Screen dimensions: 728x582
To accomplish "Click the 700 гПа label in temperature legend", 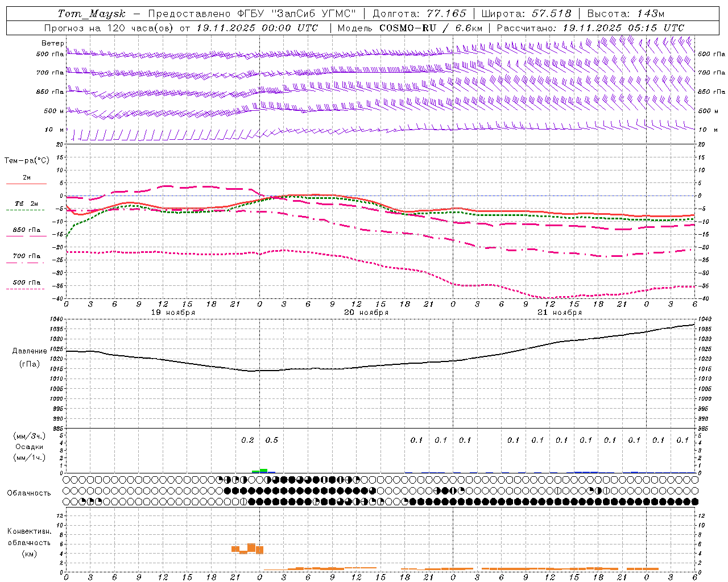I will click(27, 256).
